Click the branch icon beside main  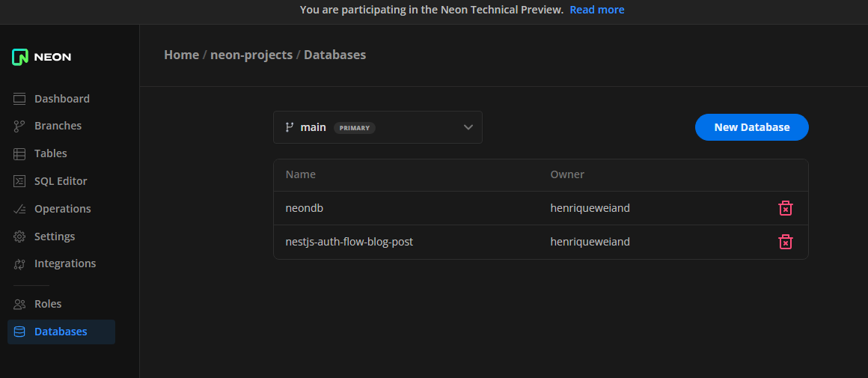tap(289, 127)
